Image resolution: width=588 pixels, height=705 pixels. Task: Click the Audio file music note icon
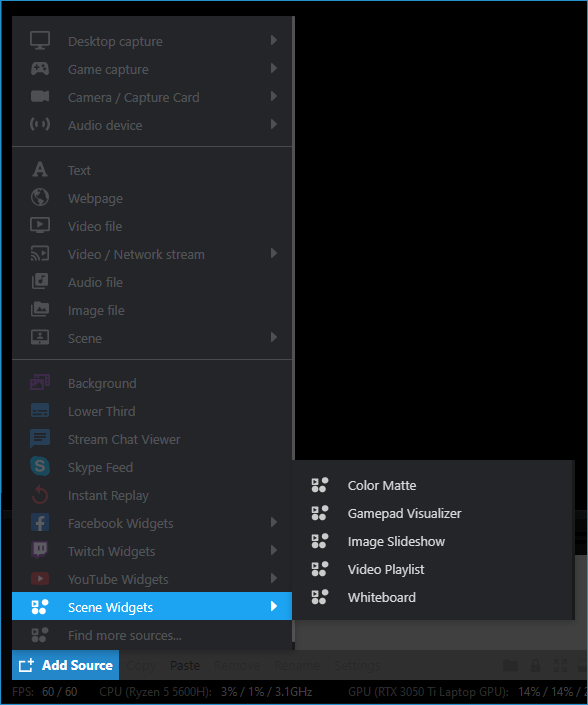(40, 281)
